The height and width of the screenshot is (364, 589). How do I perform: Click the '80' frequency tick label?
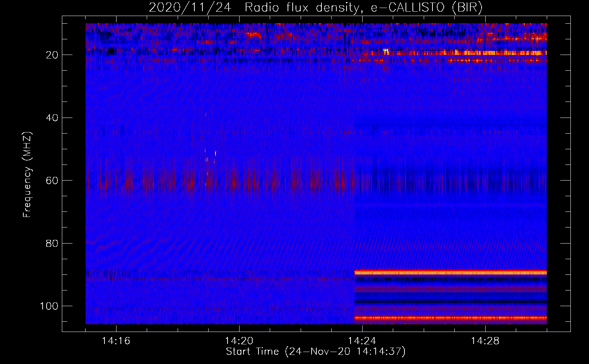coord(52,243)
